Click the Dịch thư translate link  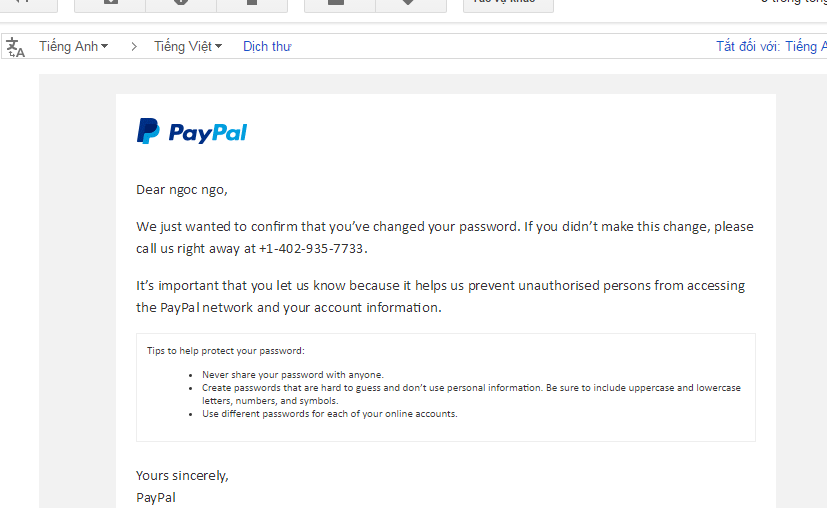(267, 47)
